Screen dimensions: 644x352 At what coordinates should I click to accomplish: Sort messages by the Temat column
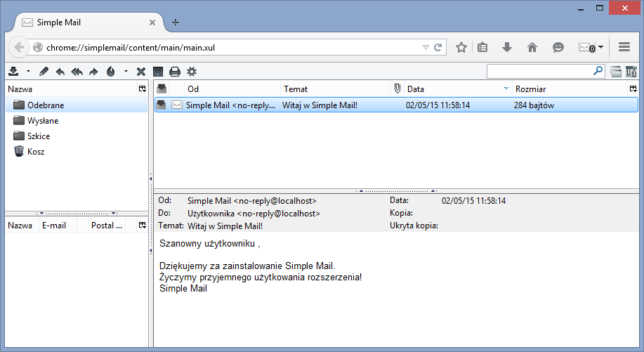pyautogui.click(x=335, y=89)
